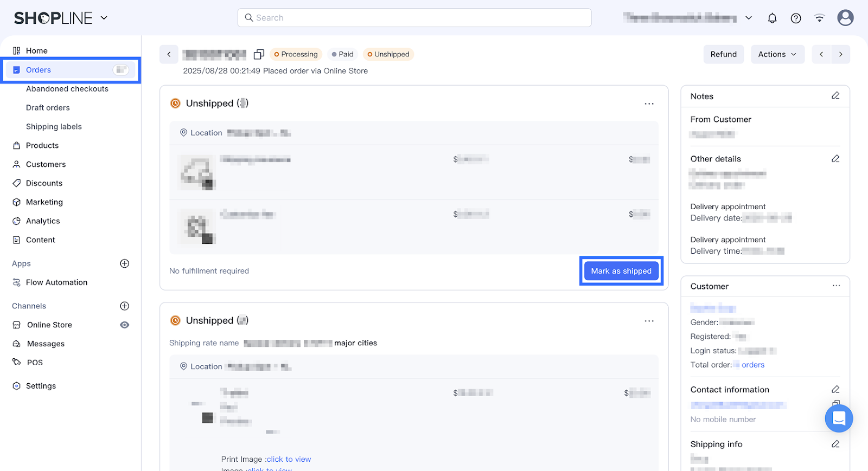Click the Wi-Fi signal icon in header
868x471 pixels.
point(819,18)
